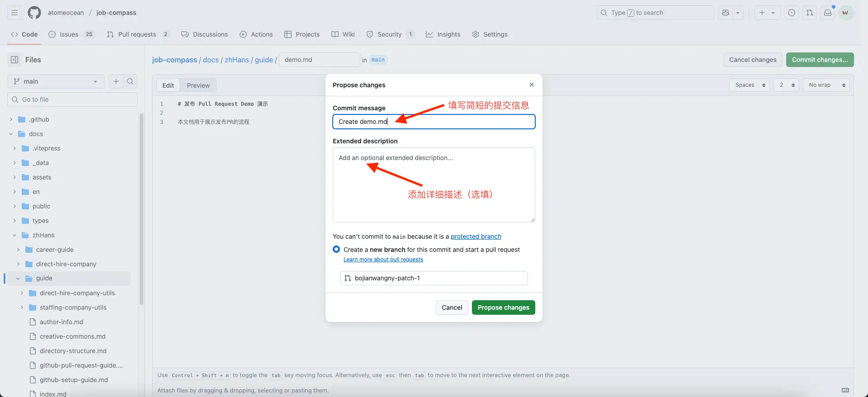Open the issues icon in header
Image resolution: width=868 pixels, height=397 pixels.
coord(792,13)
